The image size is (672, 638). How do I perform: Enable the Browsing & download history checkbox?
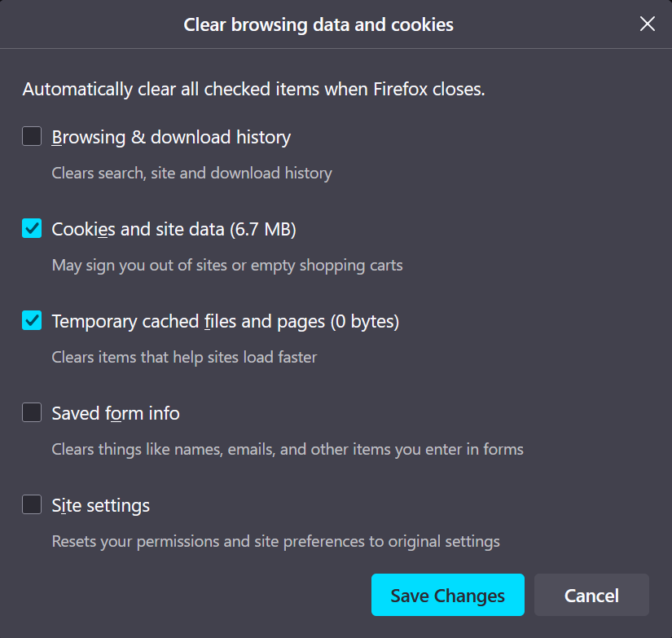(32, 136)
